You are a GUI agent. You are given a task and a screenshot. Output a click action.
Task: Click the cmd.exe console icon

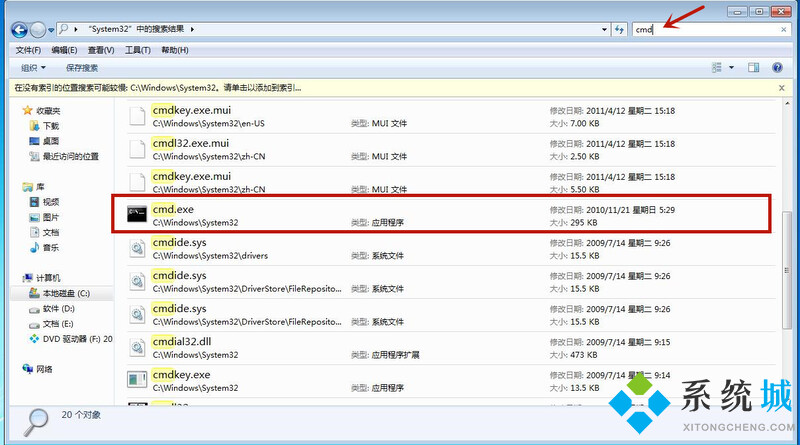[x=137, y=214]
